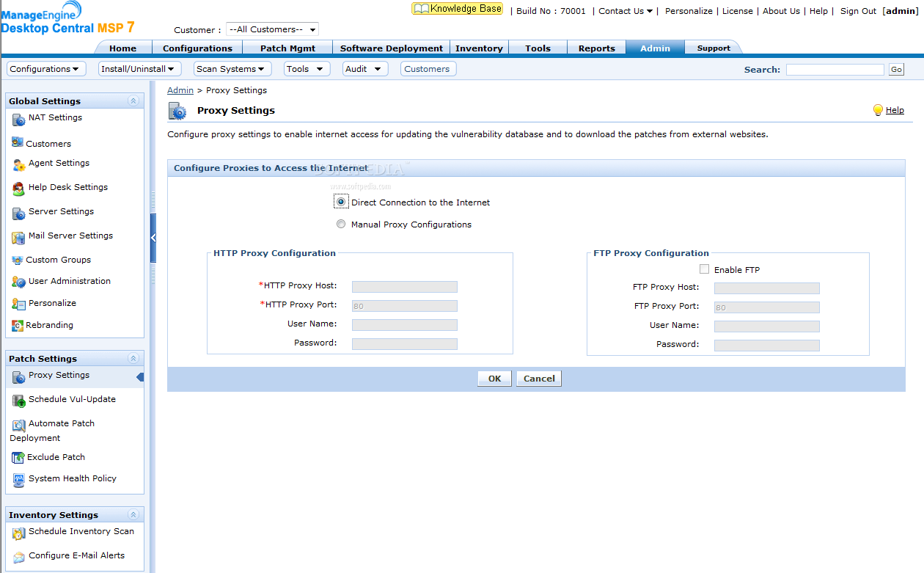Image resolution: width=924 pixels, height=573 pixels.
Task: Click the FTP Proxy Port field
Action: click(x=767, y=307)
